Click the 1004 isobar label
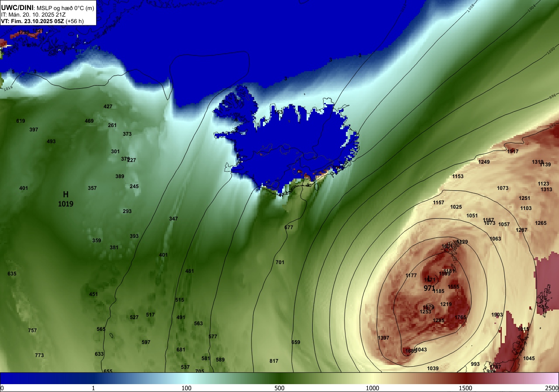The width and height of the screenshot is (559, 392). [531, 7]
